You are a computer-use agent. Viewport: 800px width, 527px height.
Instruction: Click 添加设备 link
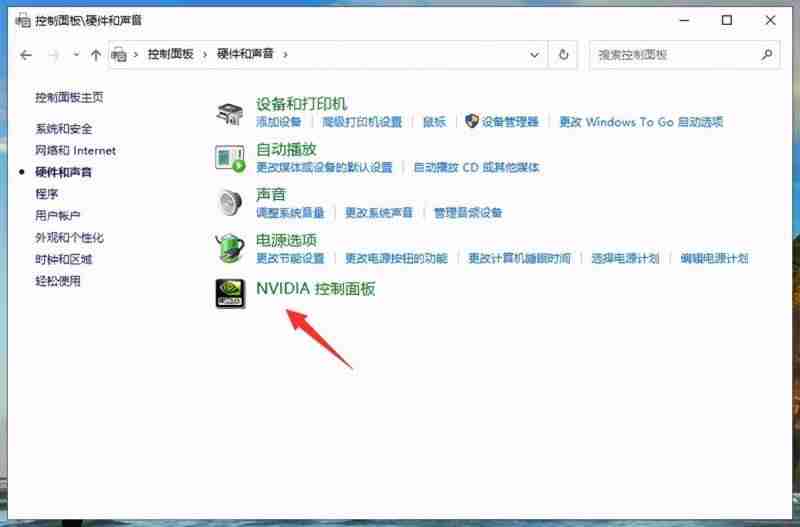(x=279, y=122)
